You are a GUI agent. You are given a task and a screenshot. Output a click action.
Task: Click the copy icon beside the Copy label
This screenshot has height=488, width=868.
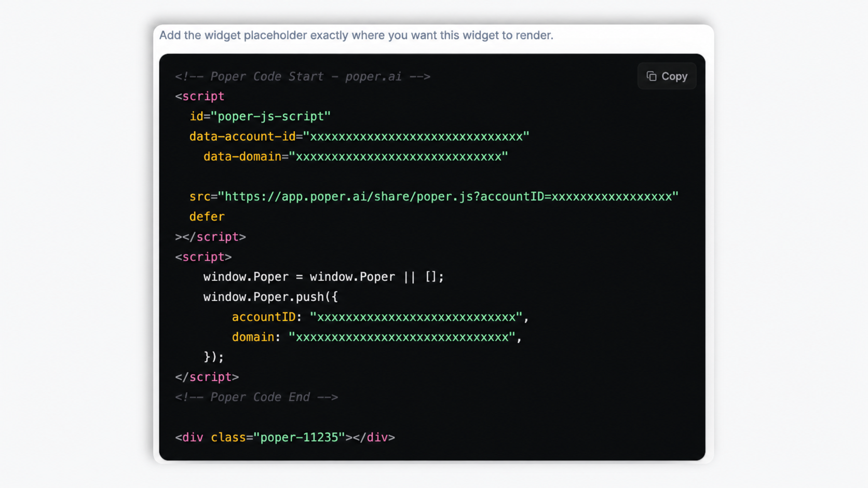coord(652,76)
